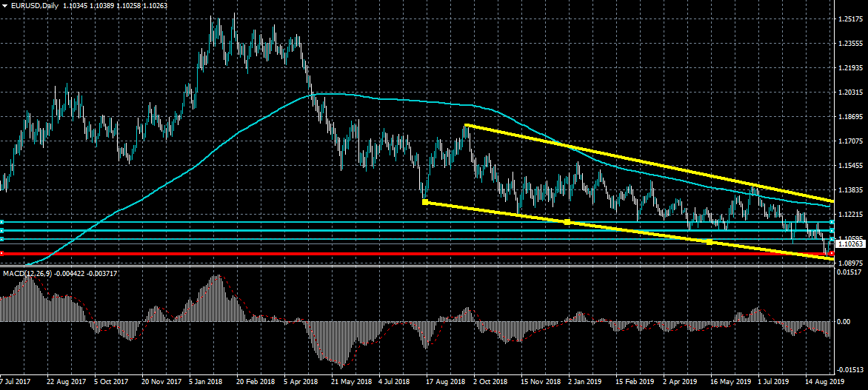
Task: Select the red horizontal line's right handle
Action: pos(832,254)
